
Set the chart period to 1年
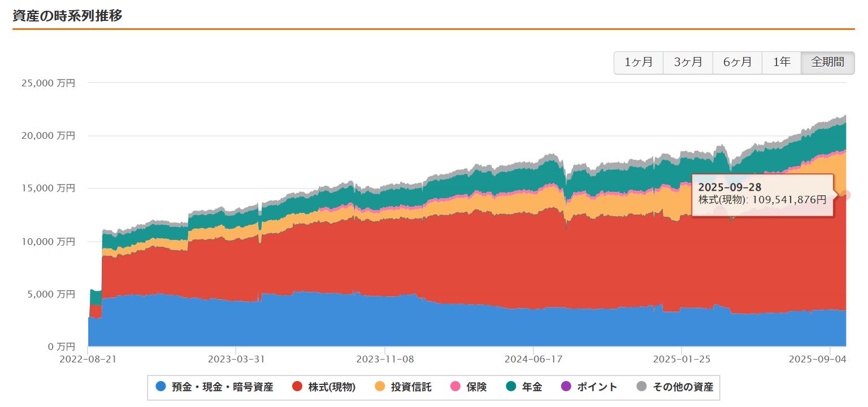click(782, 63)
